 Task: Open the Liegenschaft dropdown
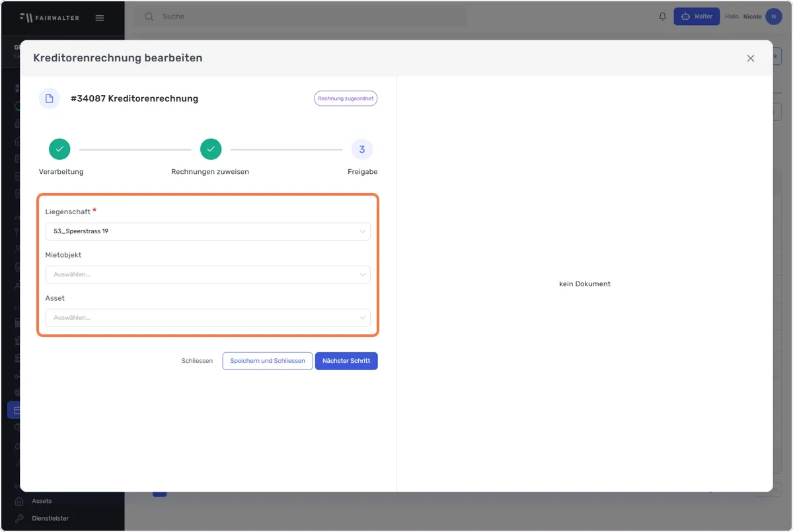point(208,231)
